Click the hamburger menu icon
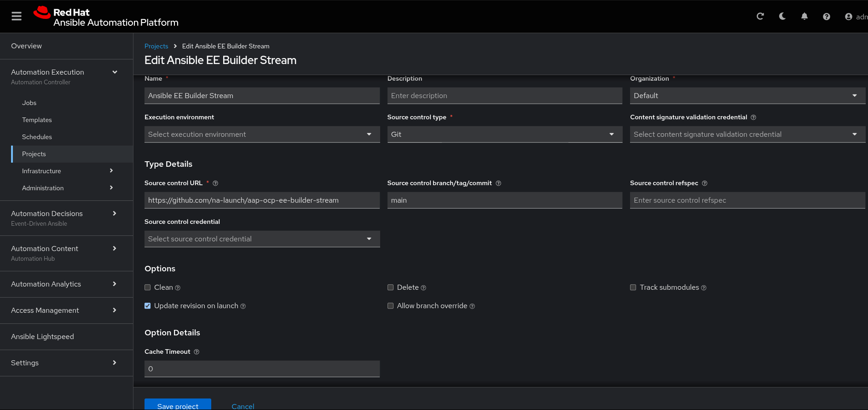 17,17
